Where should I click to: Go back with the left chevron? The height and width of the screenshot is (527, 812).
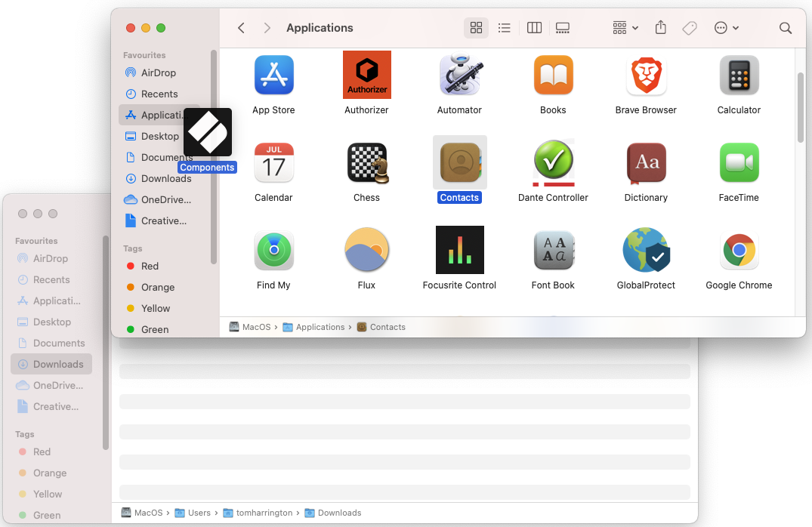(x=241, y=28)
